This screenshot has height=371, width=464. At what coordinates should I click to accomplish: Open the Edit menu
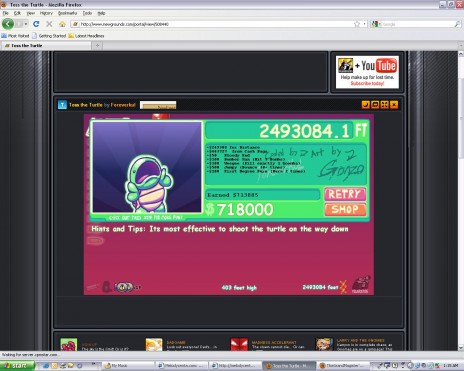[x=17, y=13]
